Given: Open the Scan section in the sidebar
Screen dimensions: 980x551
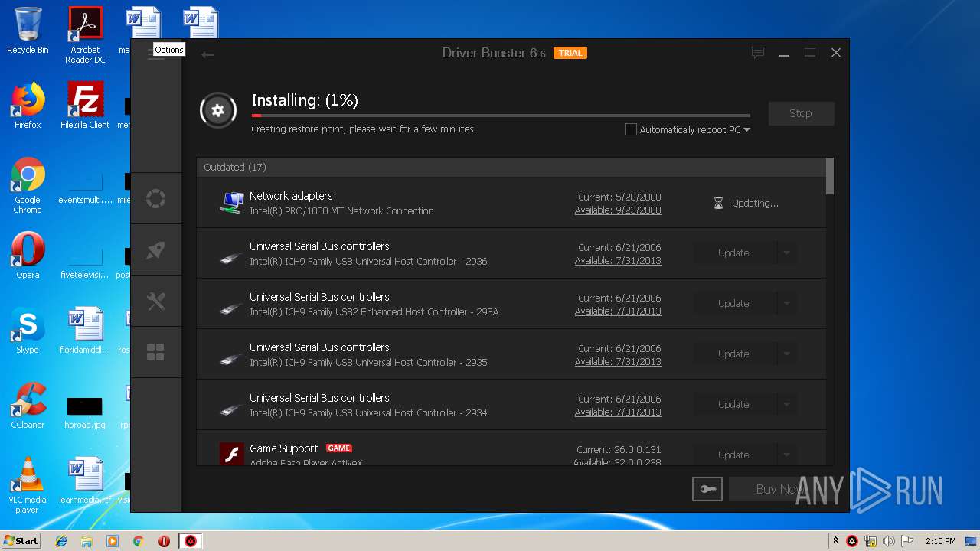Looking at the screenshot, I should pos(156,199).
